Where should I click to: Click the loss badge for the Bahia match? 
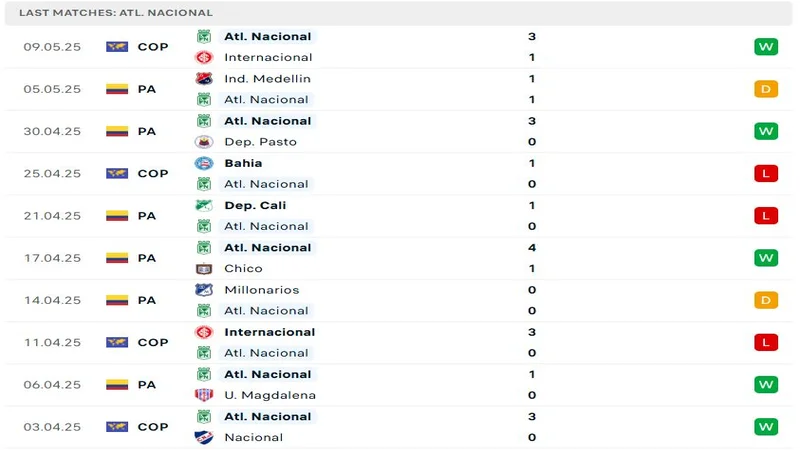click(x=766, y=173)
